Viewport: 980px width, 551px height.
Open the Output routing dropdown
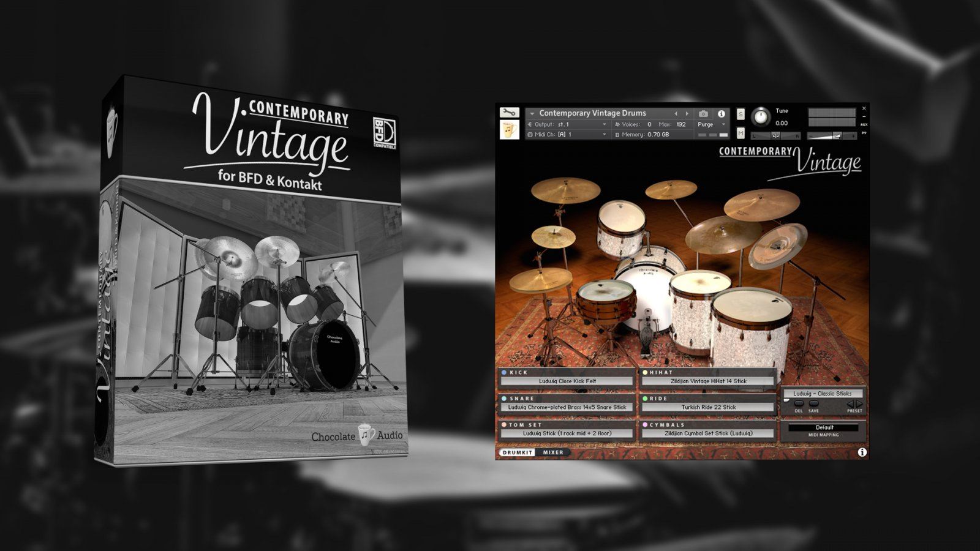605,125
